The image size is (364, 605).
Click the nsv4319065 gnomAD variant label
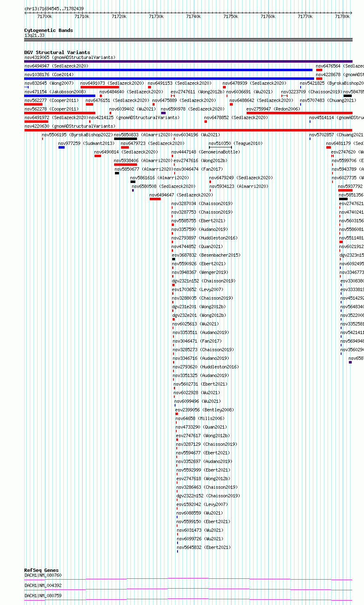(70, 57)
